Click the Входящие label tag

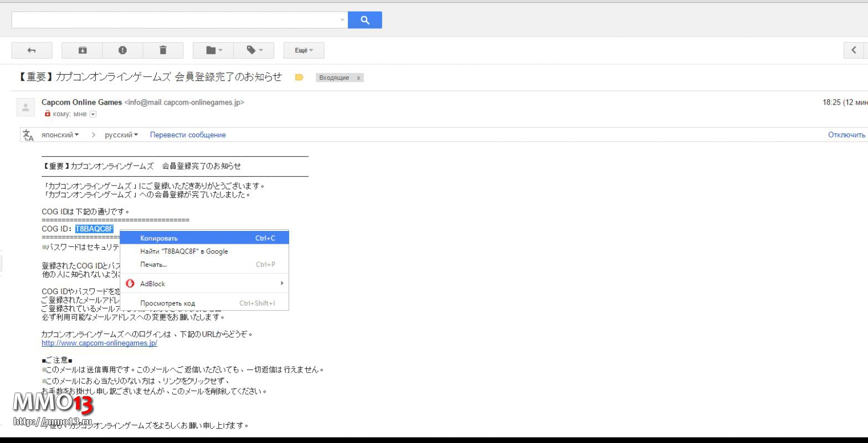[334, 78]
